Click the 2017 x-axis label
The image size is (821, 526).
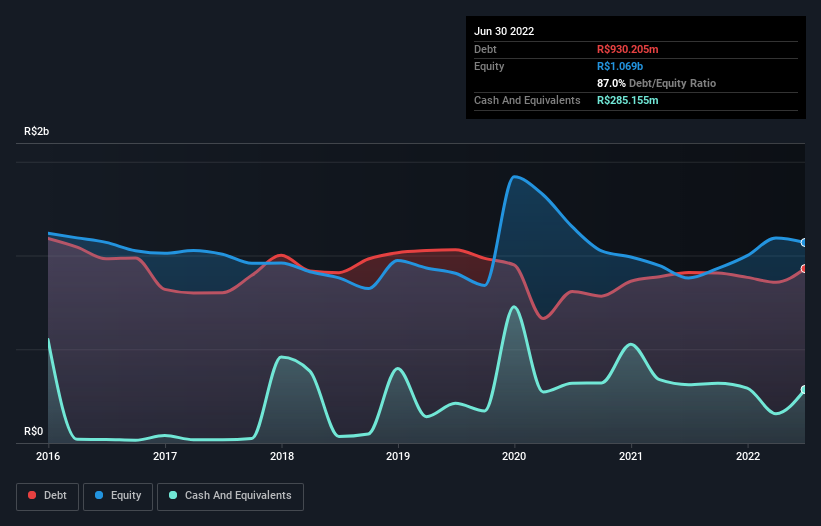tap(165, 456)
